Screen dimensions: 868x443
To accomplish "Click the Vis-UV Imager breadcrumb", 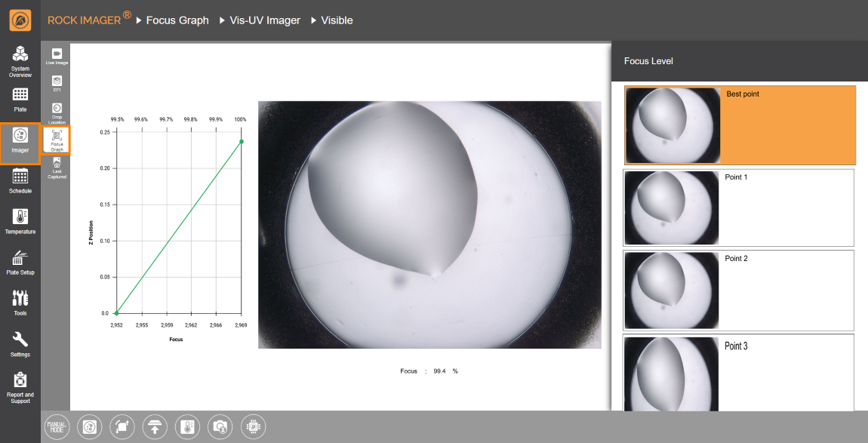I will 264,20.
